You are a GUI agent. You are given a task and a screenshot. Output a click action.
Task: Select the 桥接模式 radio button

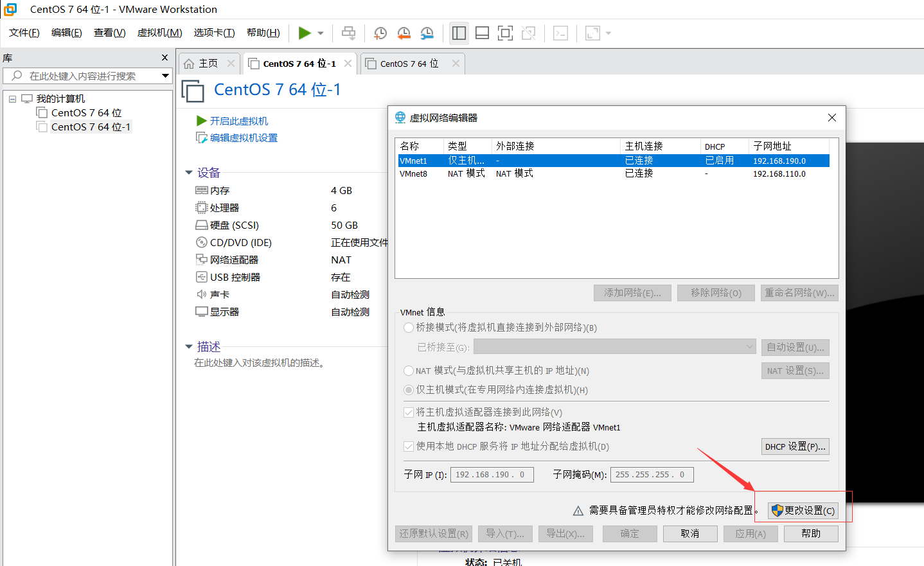click(409, 328)
